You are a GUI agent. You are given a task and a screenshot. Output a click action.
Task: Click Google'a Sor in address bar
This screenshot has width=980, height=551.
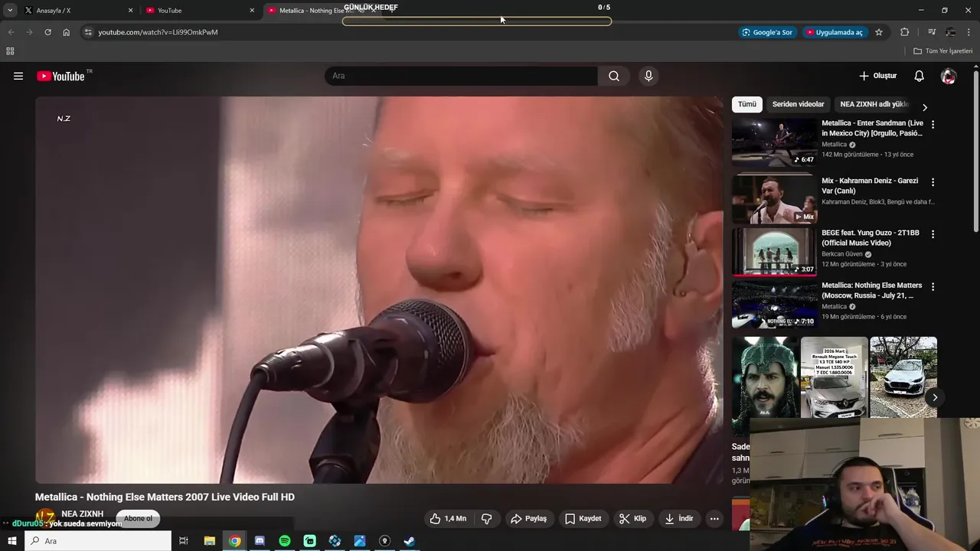[767, 32]
